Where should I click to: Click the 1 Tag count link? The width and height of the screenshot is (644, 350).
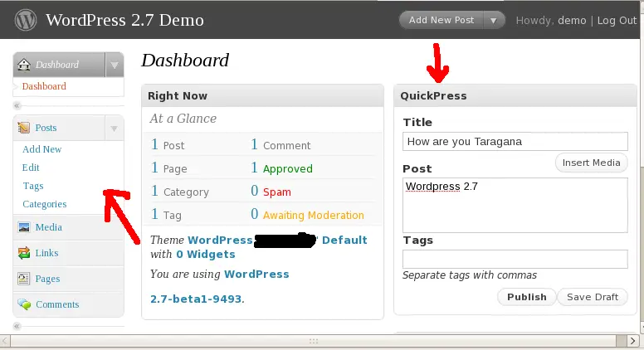click(154, 214)
